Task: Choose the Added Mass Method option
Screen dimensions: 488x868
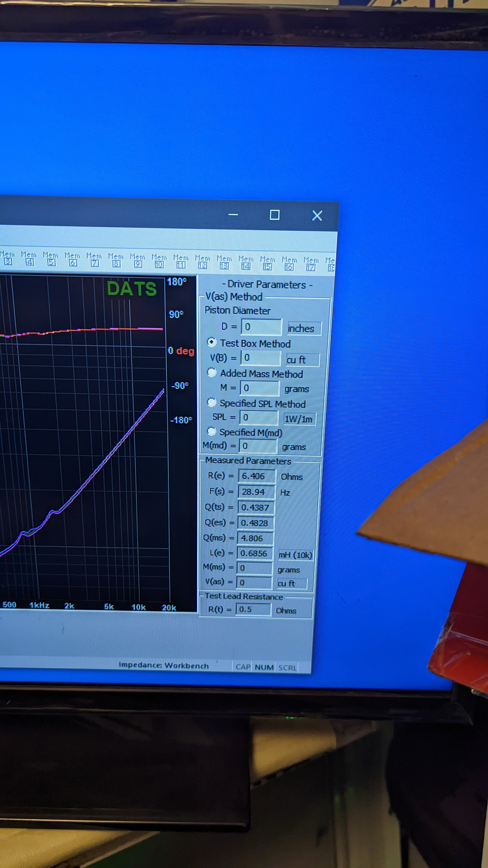Action: tap(212, 372)
